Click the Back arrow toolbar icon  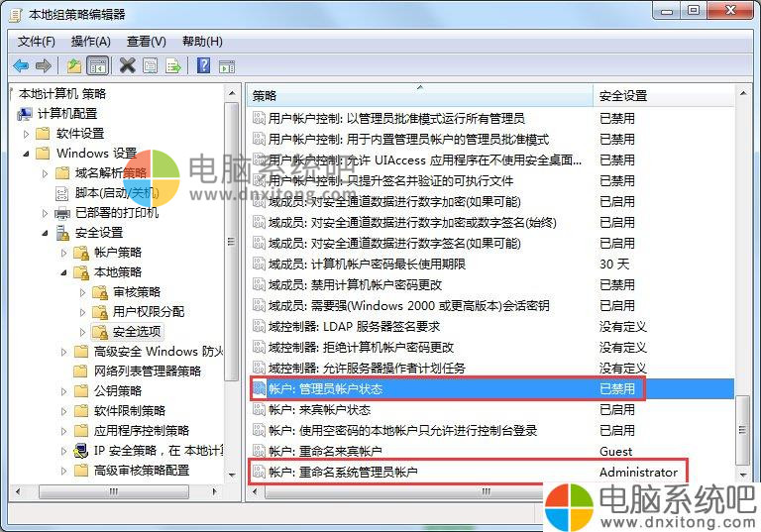pyautogui.click(x=21, y=65)
